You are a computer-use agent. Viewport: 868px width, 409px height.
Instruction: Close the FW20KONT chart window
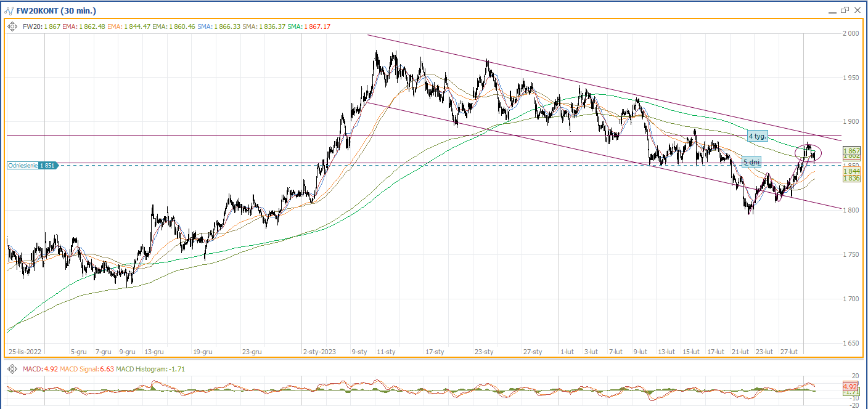857,10
